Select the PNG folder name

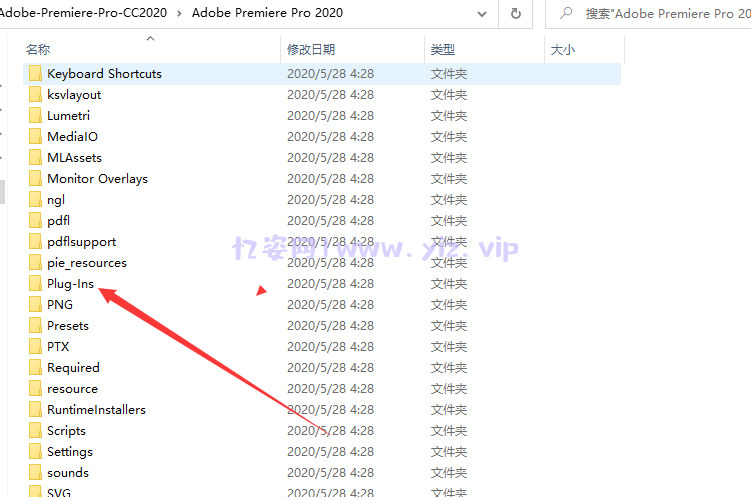point(60,305)
